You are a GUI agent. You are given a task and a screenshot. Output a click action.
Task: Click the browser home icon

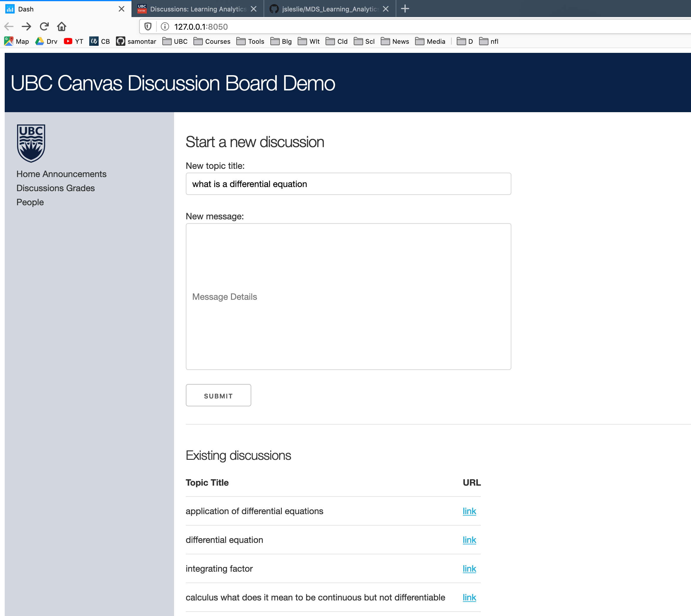tap(62, 26)
